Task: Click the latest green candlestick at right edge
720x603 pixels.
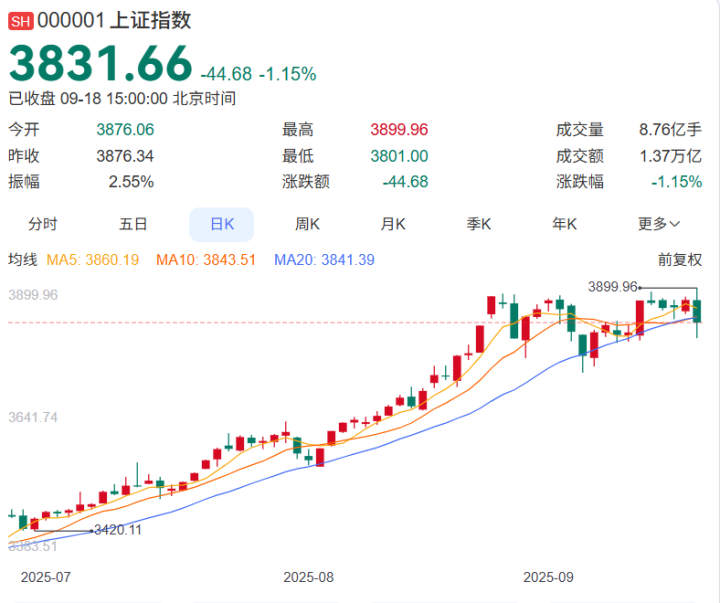Action: point(697,311)
